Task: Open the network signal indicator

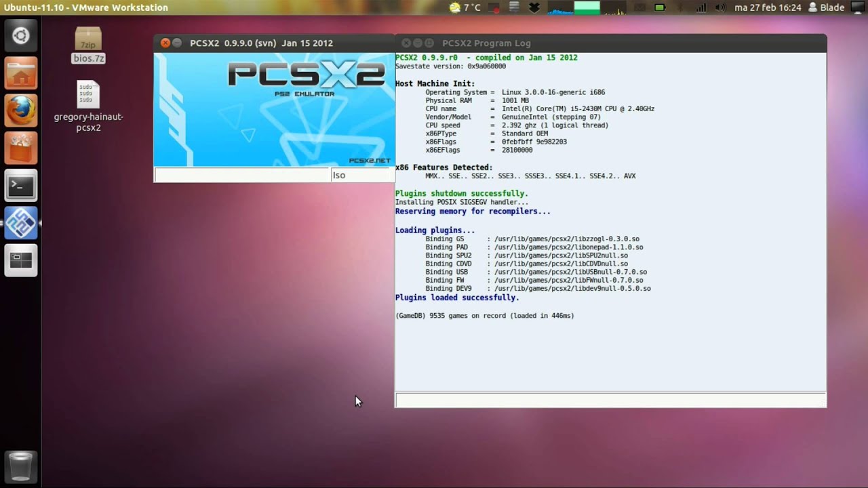Action: [x=701, y=7]
